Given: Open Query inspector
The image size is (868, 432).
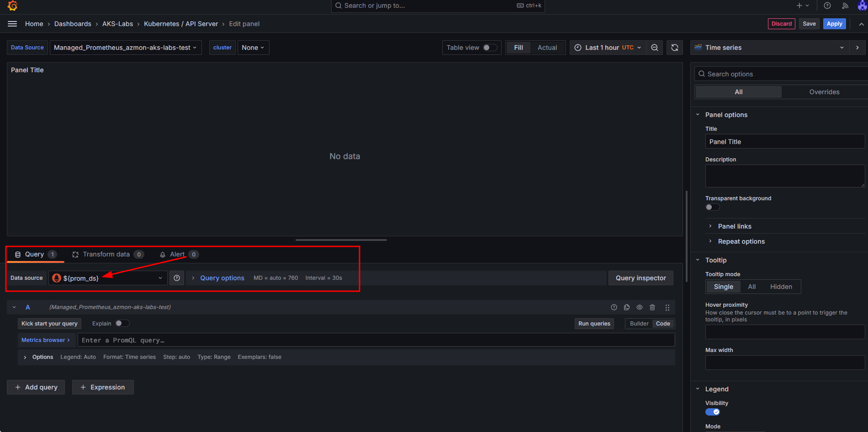Looking at the screenshot, I should [640, 278].
